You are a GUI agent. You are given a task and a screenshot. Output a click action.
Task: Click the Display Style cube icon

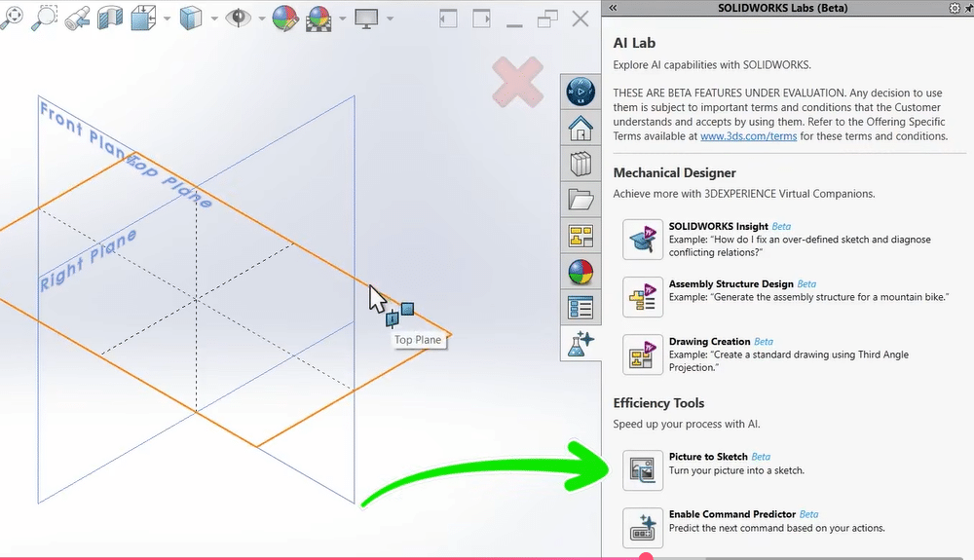coord(191,19)
